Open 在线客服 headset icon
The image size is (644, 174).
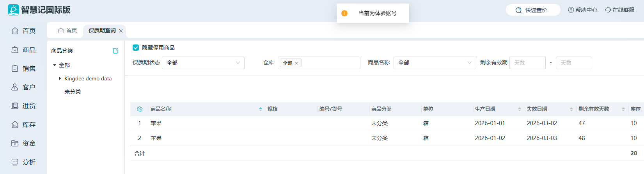coord(608,10)
